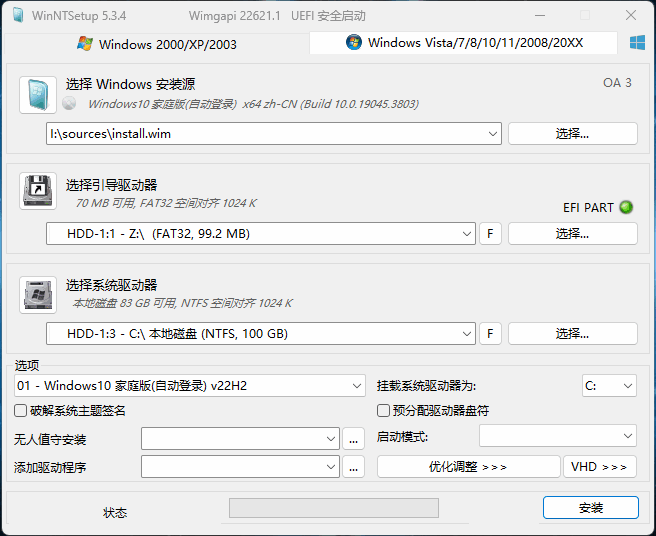Open VHD >>> options
The image size is (656, 536).
tap(600, 467)
